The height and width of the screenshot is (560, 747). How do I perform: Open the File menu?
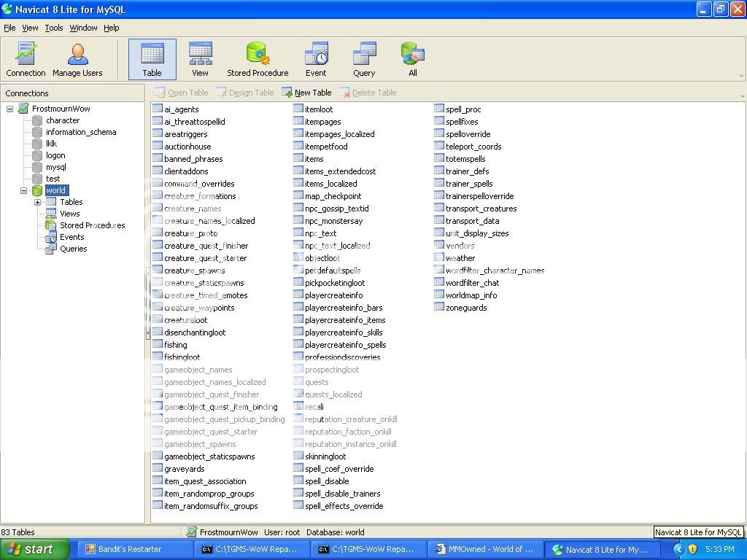pyautogui.click(x=9, y=28)
